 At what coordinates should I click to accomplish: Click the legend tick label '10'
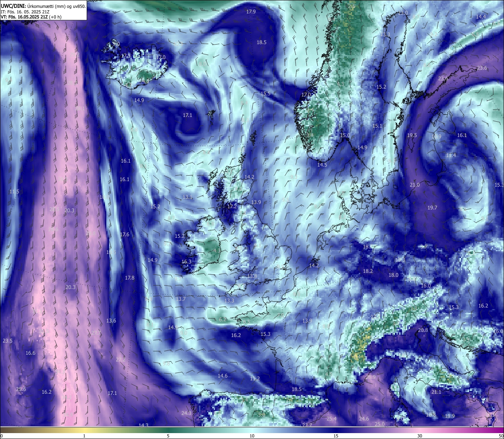(252, 436)
